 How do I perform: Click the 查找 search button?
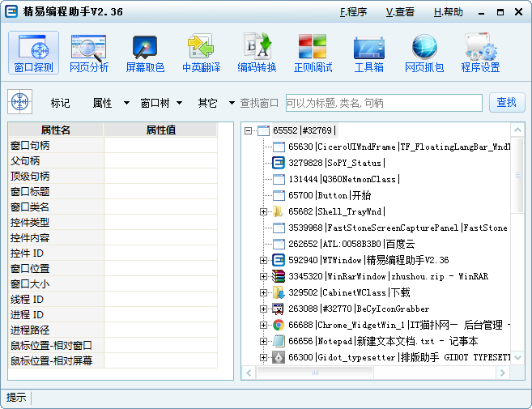coord(507,103)
